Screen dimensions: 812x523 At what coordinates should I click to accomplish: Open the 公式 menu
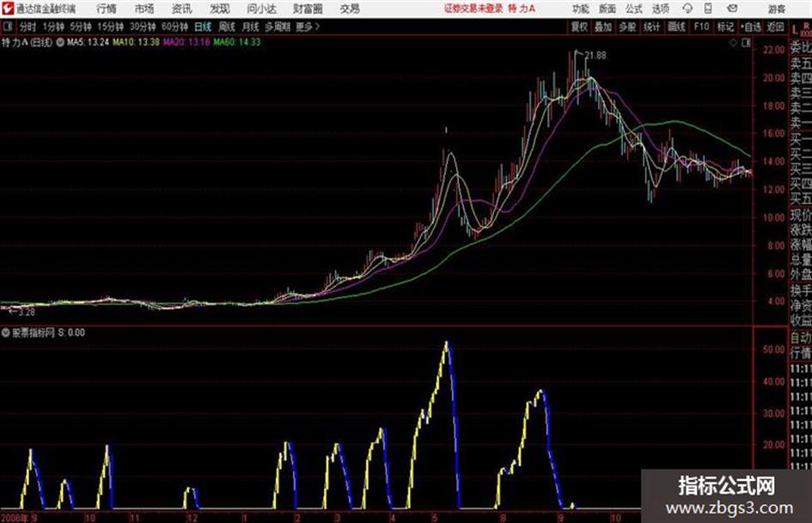click(x=634, y=9)
